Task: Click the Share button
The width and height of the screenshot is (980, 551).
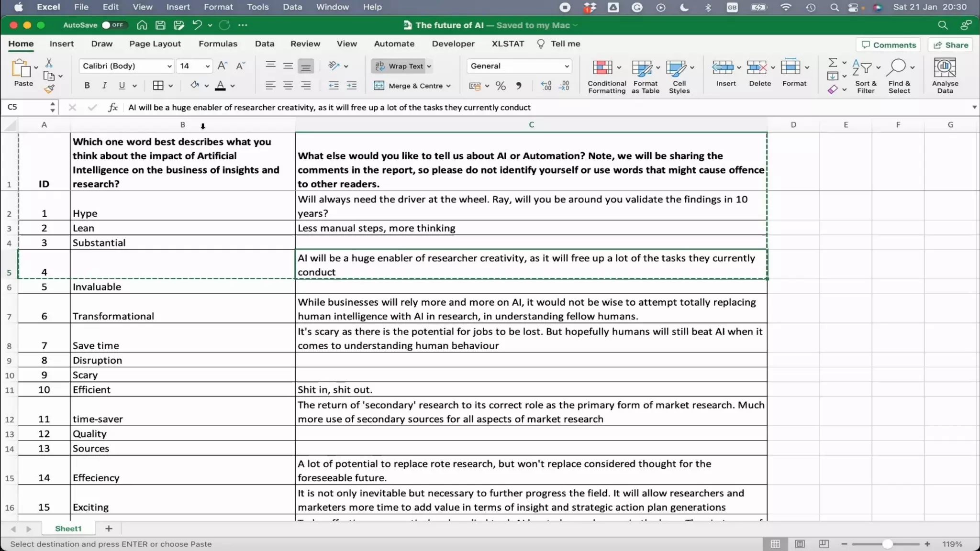Action: point(951,45)
